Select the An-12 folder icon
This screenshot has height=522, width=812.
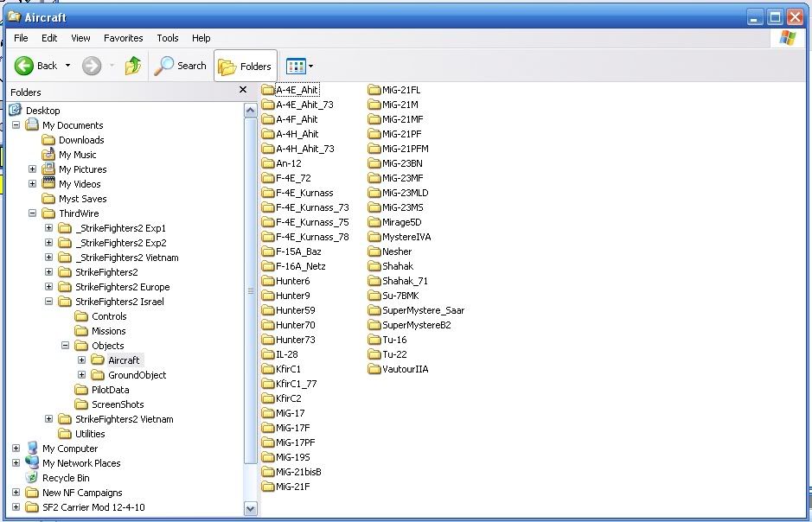click(x=268, y=163)
